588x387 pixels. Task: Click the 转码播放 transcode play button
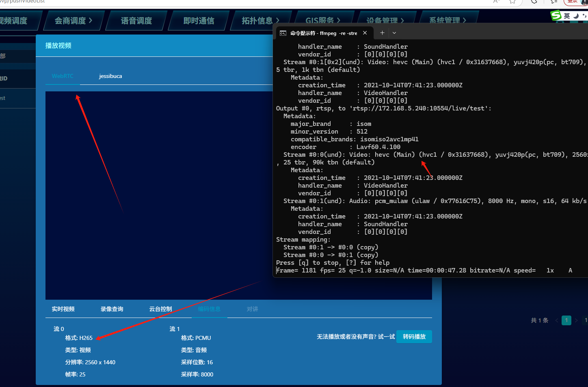[414, 337]
